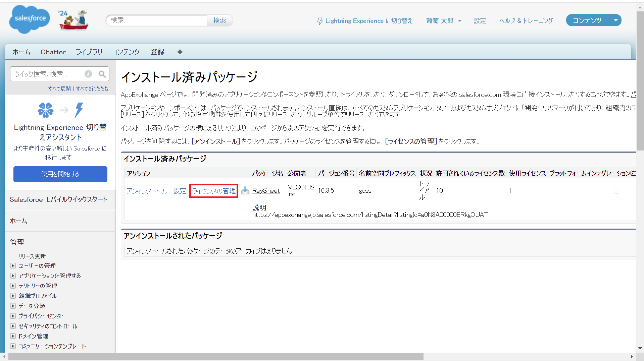The height and width of the screenshot is (361, 644).
Task: Expand the 組織プロファイル node
Action: 13,296
